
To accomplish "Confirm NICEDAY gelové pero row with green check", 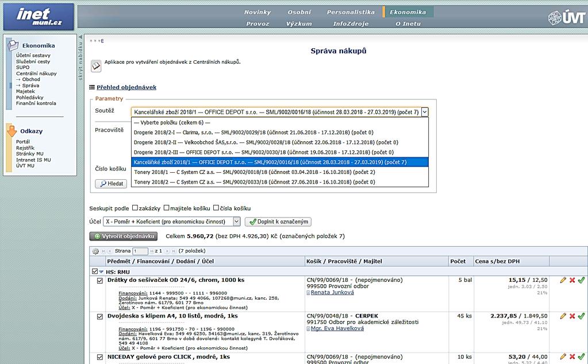I will coord(581,357).
